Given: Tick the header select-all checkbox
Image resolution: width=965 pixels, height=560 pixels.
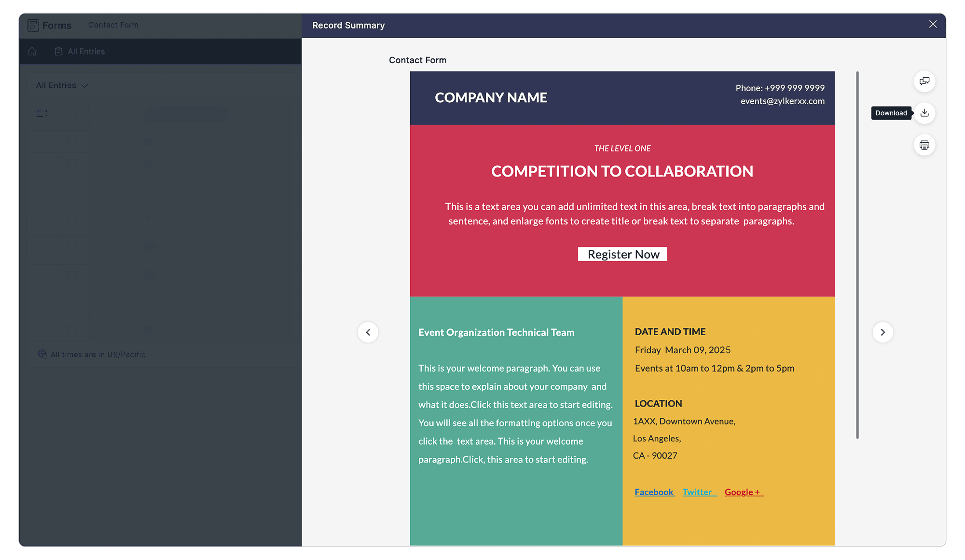Looking at the screenshot, I should [x=71, y=113].
